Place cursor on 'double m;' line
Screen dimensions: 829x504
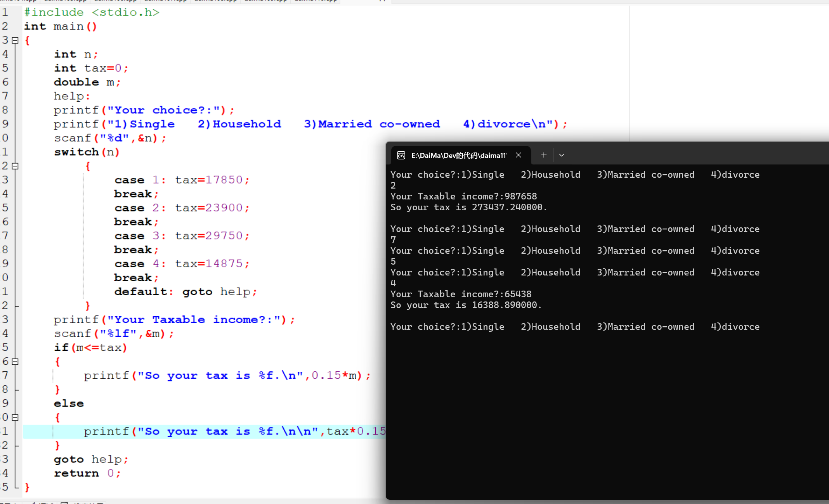coord(87,82)
